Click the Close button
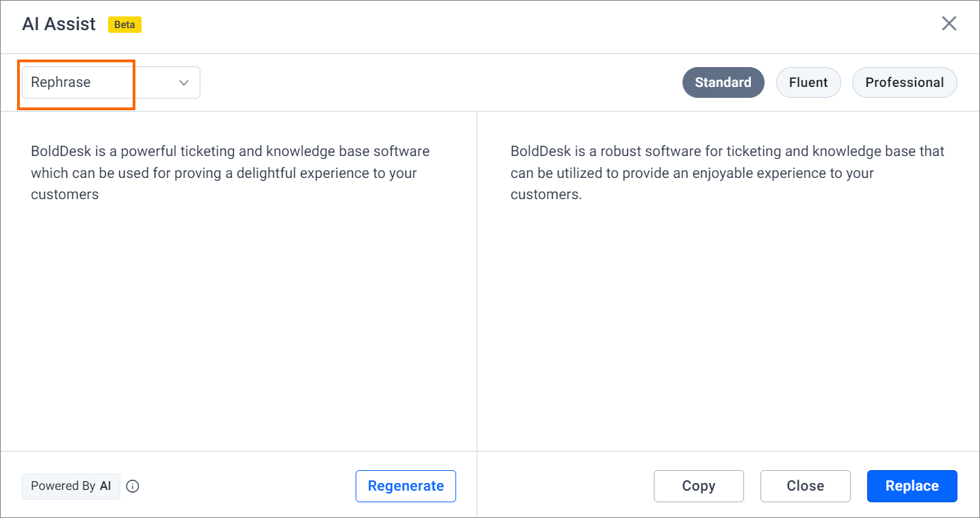The height and width of the screenshot is (518, 980). click(x=805, y=486)
